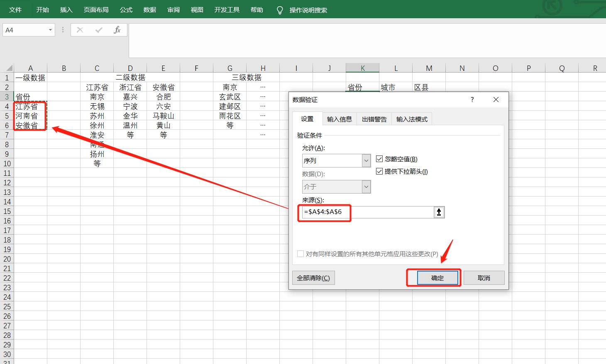606x364 pixels.
Task: Switch to the 数据 ribbon tab
Action: tap(149, 9)
